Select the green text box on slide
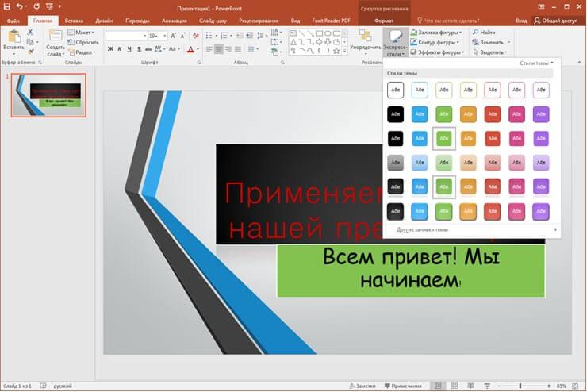 tap(411, 271)
